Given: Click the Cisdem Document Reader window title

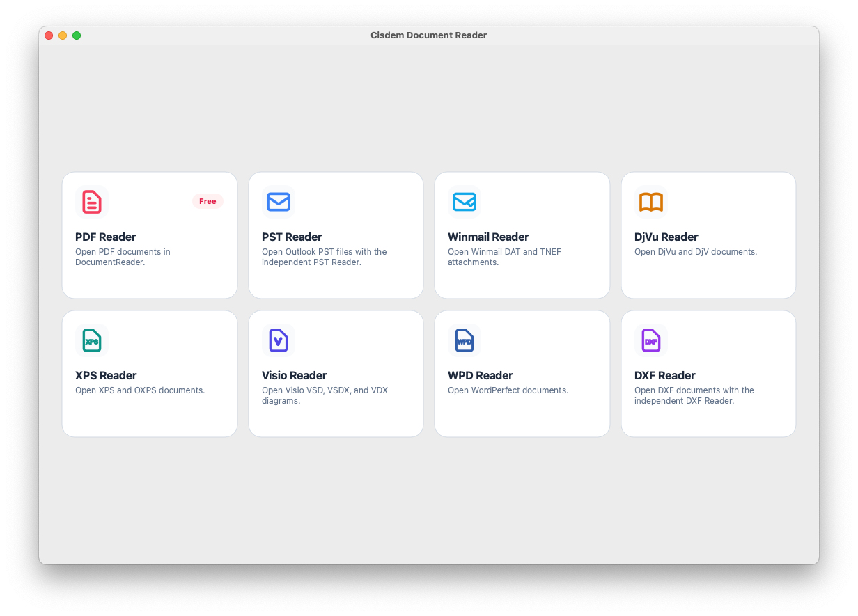Looking at the screenshot, I should click(429, 35).
